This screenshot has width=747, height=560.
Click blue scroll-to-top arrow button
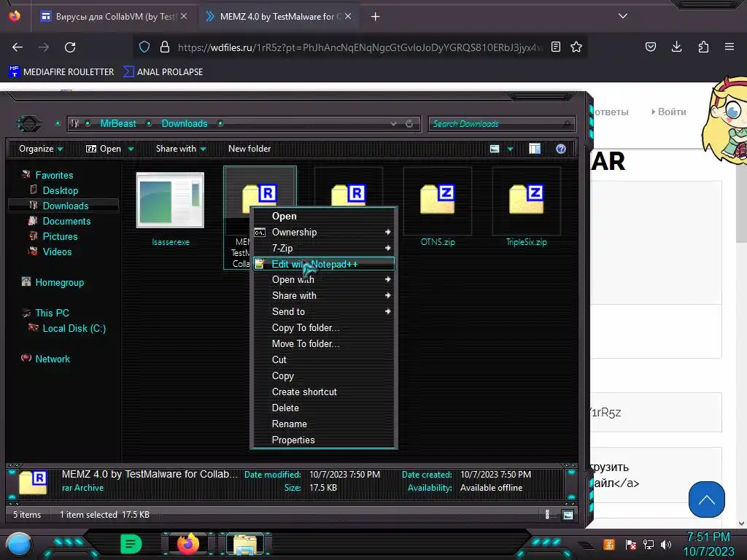(x=706, y=499)
